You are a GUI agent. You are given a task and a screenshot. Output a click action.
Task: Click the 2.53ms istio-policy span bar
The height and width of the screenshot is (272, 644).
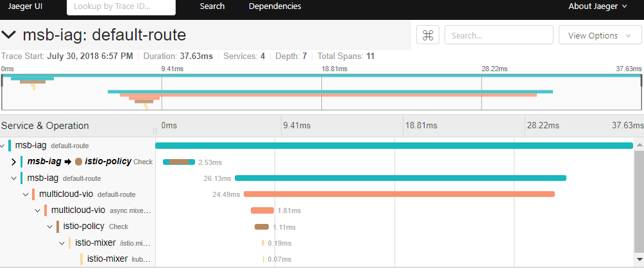pyautogui.click(x=179, y=162)
